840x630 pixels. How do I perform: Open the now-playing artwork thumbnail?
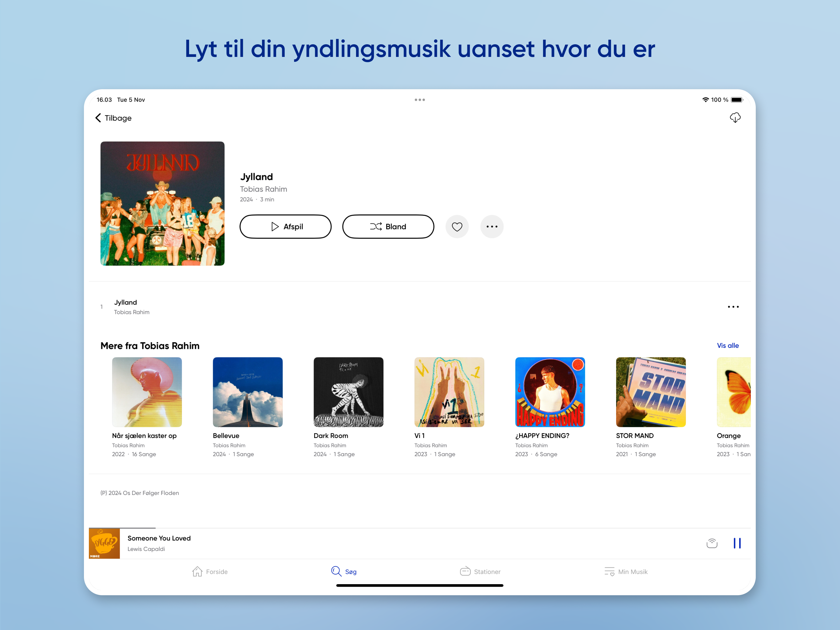coord(104,543)
